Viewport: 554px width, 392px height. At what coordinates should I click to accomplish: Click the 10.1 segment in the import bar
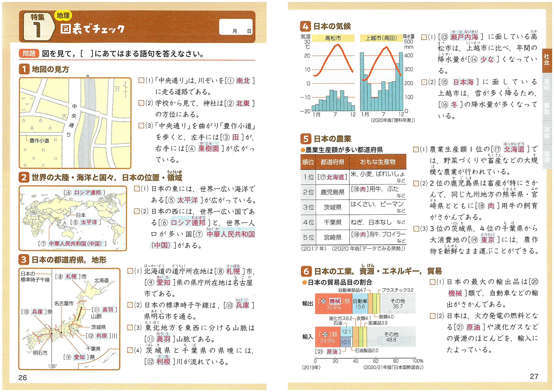click(x=345, y=342)
